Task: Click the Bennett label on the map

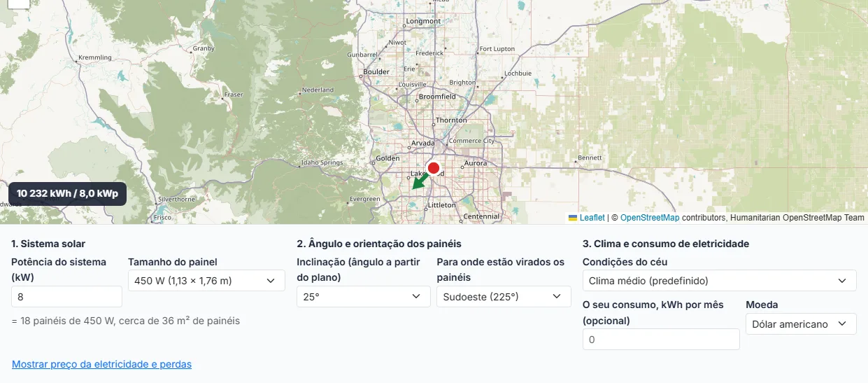Action: coord(590,158)
